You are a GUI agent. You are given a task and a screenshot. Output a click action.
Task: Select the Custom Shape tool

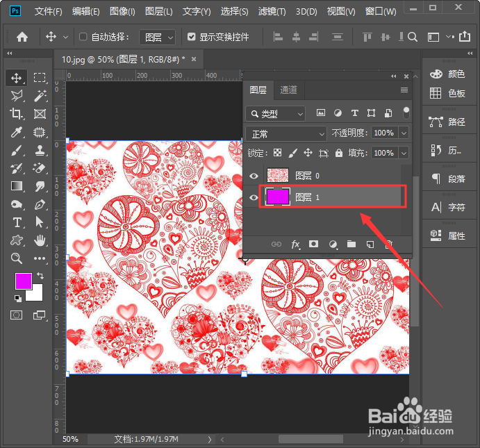(x=17, y=240)
